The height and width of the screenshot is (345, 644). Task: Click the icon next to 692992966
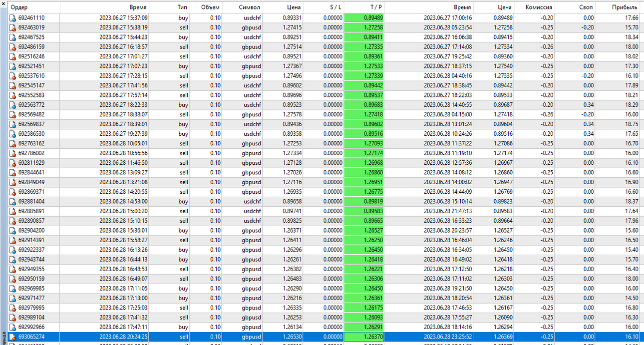[x=12, y=327]
